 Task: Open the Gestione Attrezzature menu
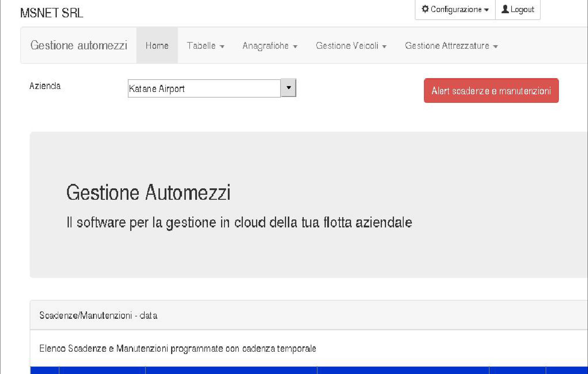pos(451,46)
